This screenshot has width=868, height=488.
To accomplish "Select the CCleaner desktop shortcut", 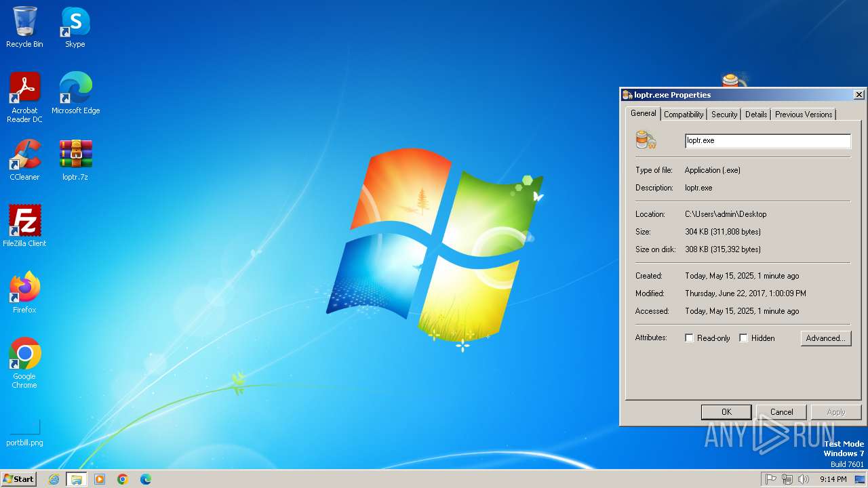I will 24,160.
